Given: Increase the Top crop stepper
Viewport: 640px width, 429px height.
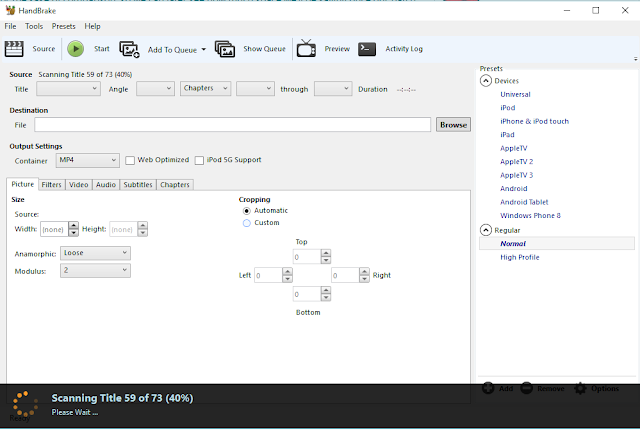Looking at the screenshot, I should (326, 253).
